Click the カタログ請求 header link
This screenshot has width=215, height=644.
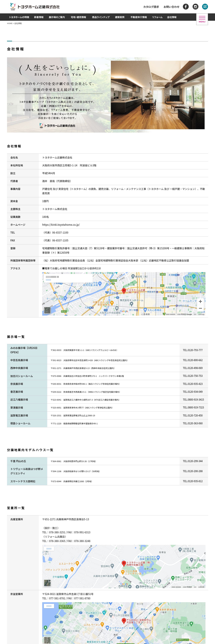click(151, 7)
